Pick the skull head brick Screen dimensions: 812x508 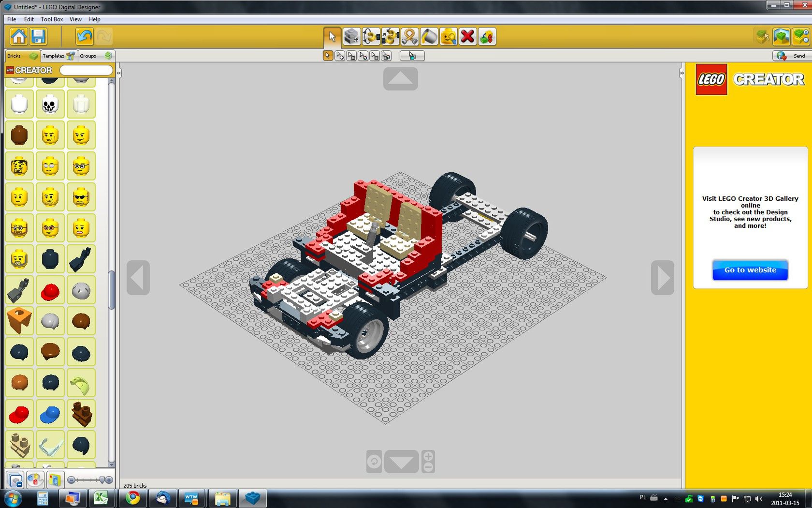point(50,104)
